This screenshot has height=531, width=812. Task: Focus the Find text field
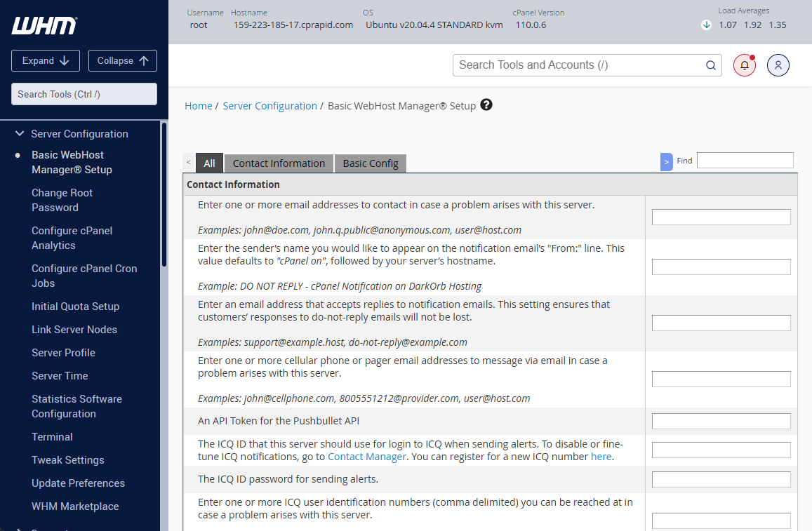click(745, 161)
